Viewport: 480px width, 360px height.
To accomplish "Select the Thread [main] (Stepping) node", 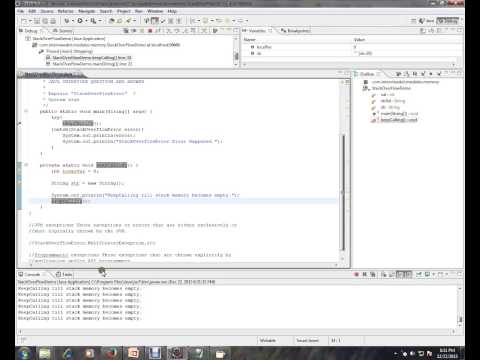I will tap(66, 51).
